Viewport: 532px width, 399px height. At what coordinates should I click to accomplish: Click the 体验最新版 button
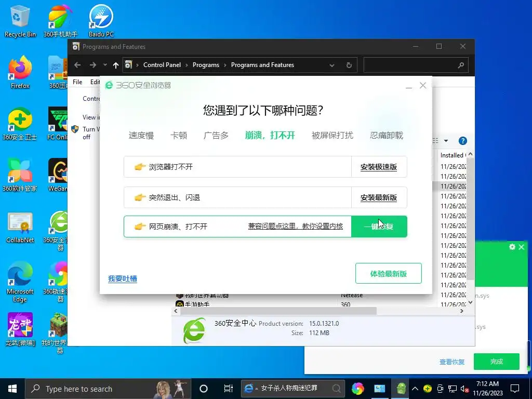(389, 273)
